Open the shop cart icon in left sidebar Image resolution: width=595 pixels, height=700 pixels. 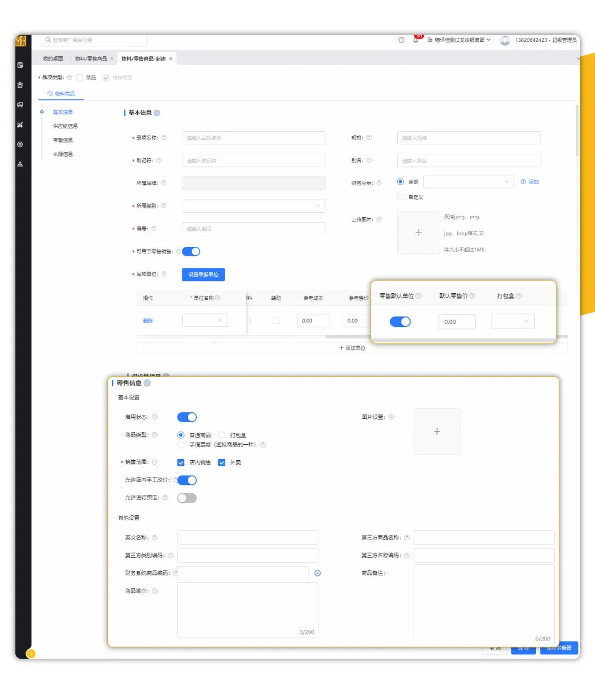tap(20, 125)
